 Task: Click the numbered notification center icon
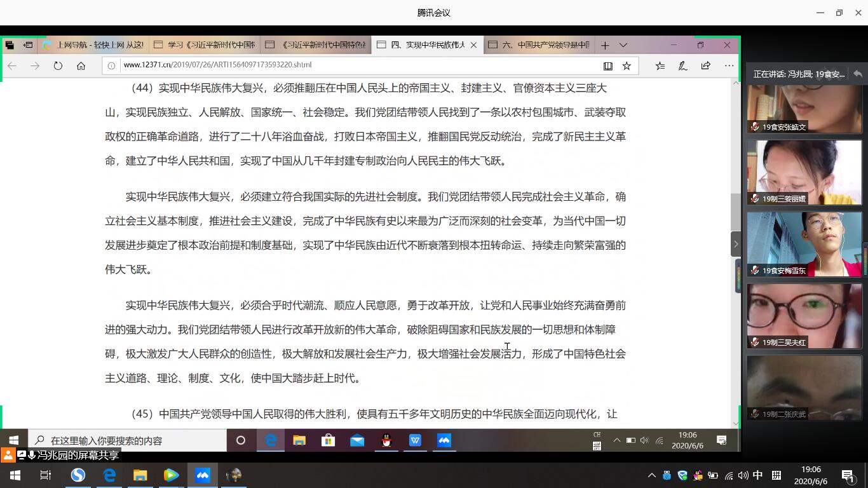coord(848,475)
